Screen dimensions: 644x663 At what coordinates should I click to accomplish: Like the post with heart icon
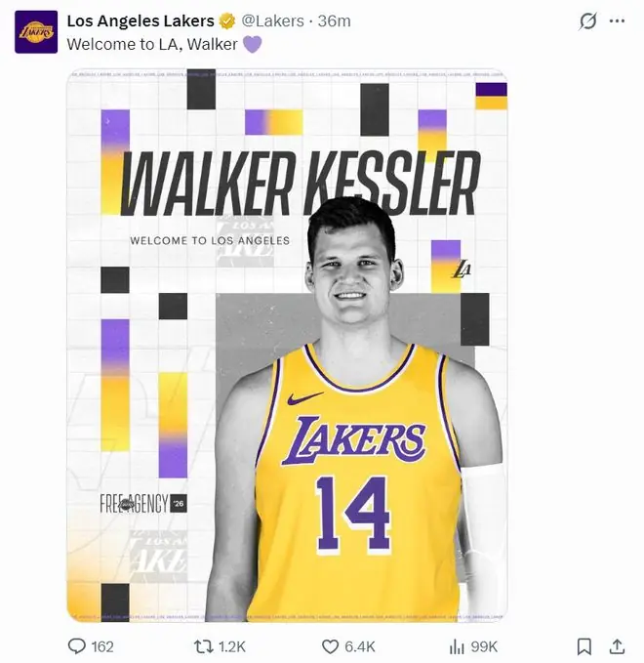pos(330,646)
